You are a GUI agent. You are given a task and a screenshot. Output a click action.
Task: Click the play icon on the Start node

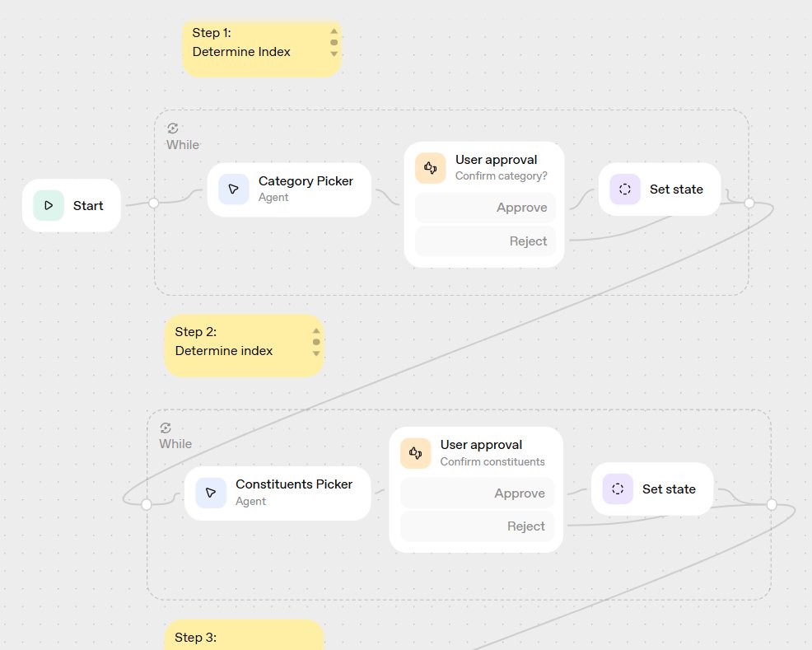[x=48, y=205]
